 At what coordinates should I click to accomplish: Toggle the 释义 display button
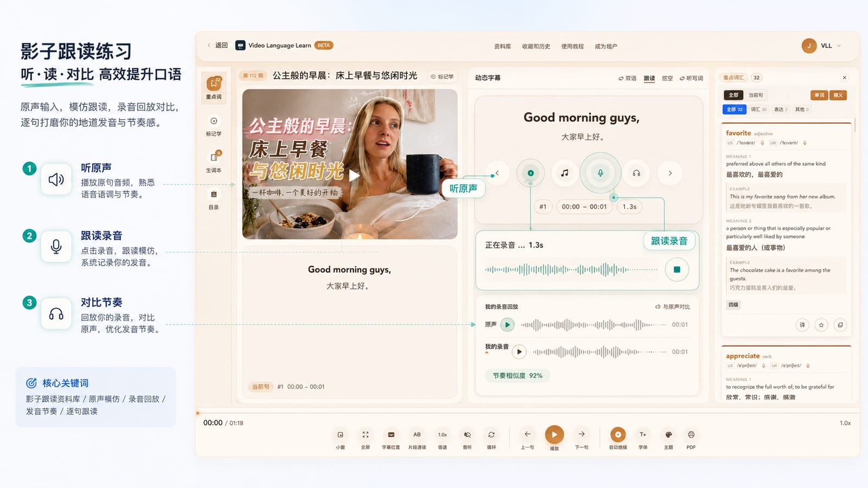click(x=838, y=95)
